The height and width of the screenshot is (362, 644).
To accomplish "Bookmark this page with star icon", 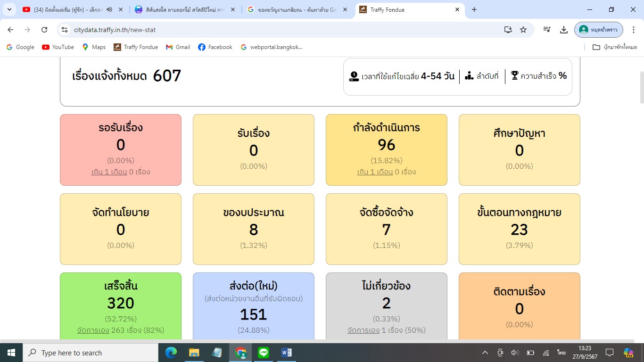I will point(523,30).
